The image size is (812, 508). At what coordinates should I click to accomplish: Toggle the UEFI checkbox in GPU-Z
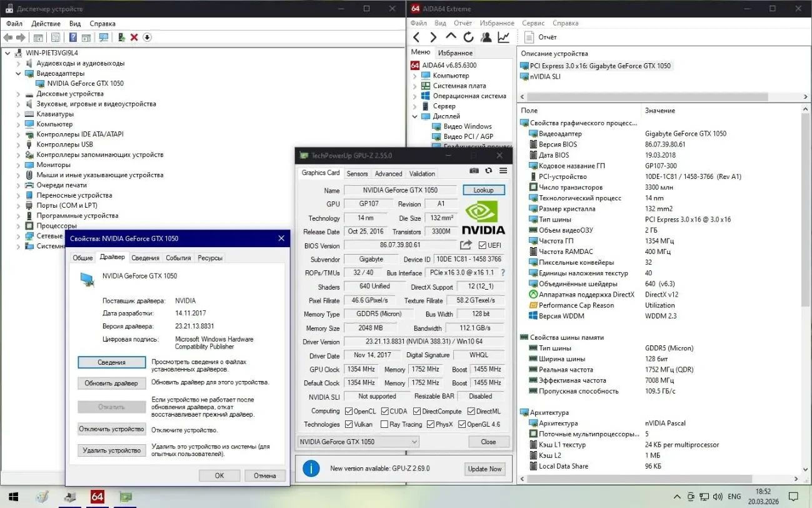(x=483, y=245)
